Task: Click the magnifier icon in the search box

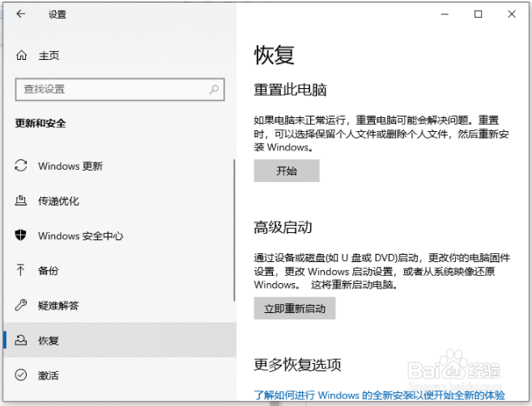Action: [x=214, y=90]
